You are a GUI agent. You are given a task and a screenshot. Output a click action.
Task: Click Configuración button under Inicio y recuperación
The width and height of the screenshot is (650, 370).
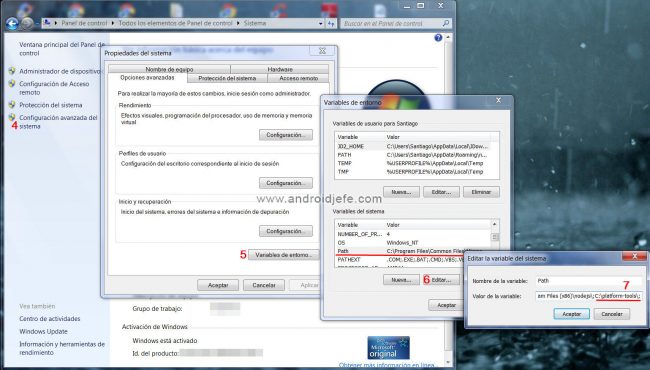[x=286, y=231]
